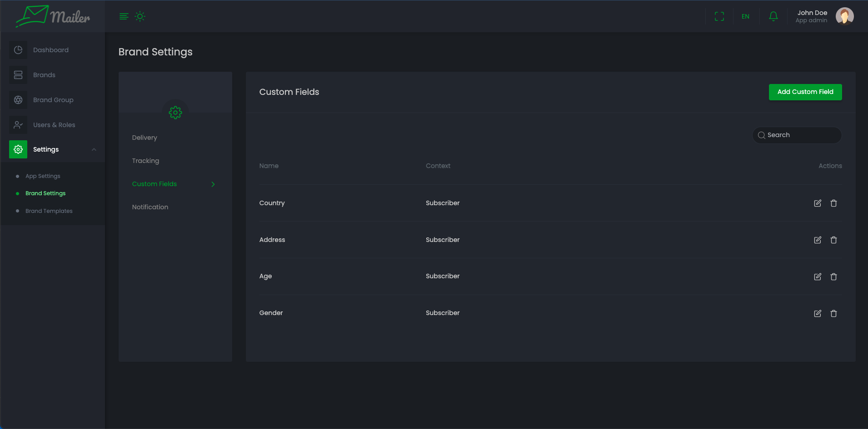The height and width of the screenshot is (429, 868).
Task: Click the edit icon for Age field
Action: 817,277
